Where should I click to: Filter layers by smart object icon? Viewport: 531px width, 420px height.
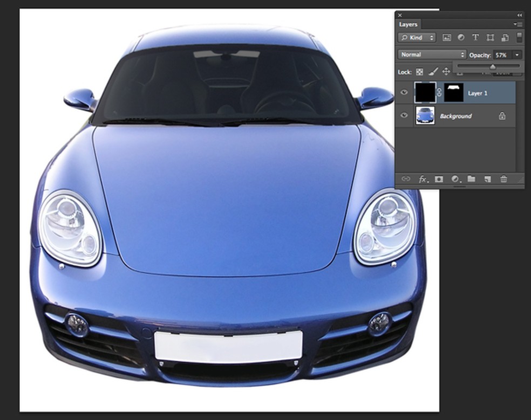(505, 38)
